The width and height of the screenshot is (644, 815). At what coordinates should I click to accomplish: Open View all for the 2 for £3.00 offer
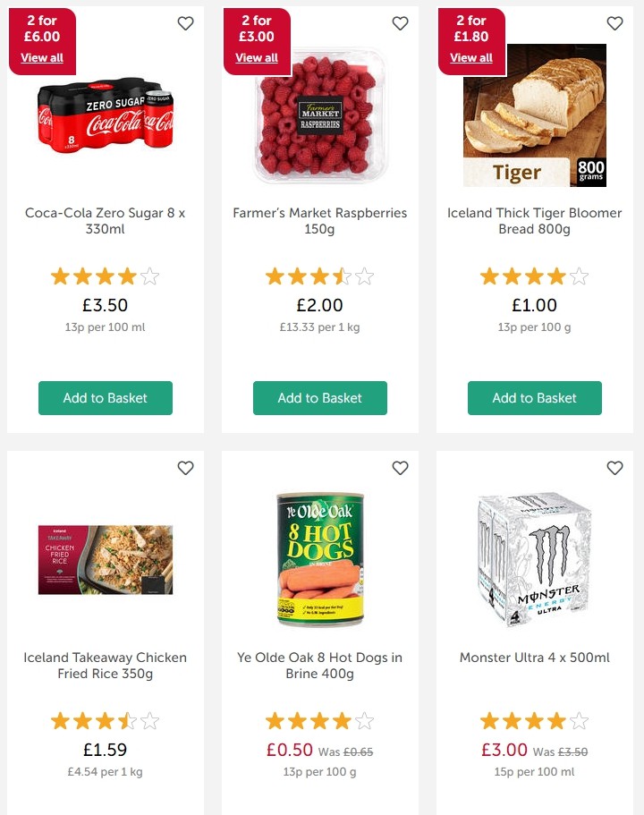click(257, 58)
